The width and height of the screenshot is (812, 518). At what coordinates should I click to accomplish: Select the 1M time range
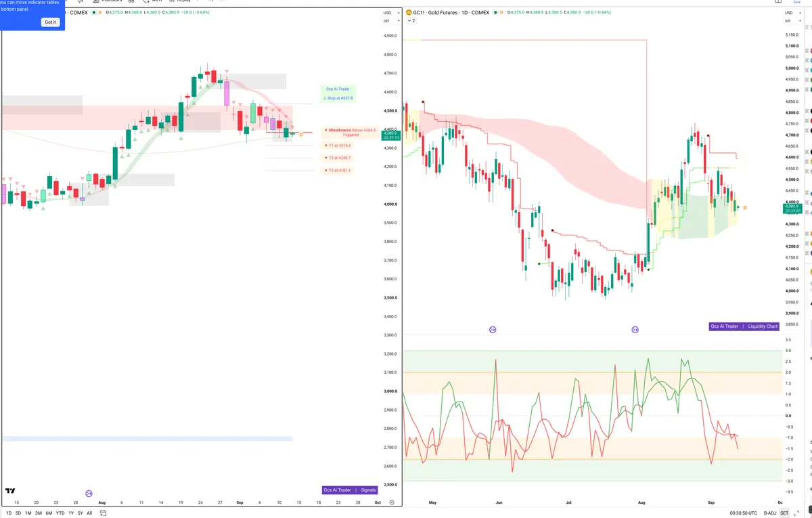click(28, 513)
